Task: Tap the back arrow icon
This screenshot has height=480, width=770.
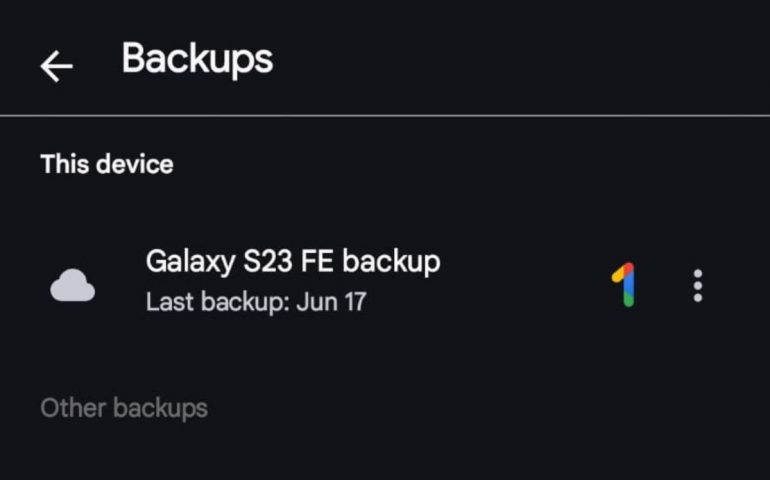Action: (x=57, y=66)
